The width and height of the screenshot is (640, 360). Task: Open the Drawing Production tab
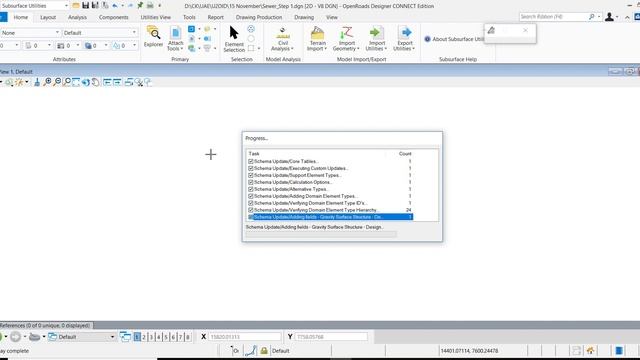point(259,17)
